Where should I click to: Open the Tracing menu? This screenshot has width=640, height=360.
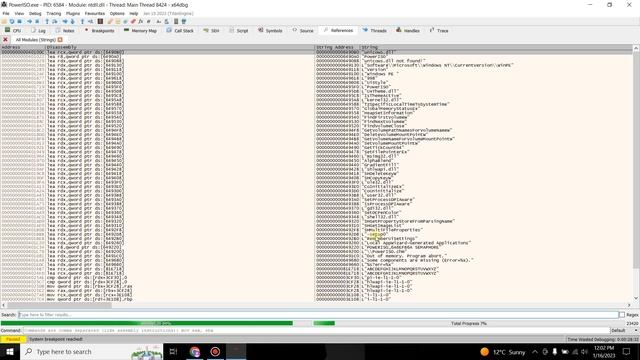click(53, 13)
